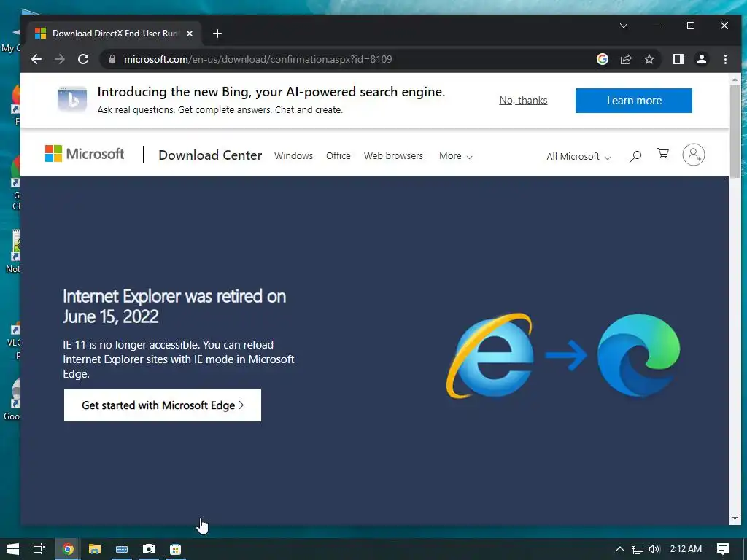Click the Learn more button

(x=634, y=101)
